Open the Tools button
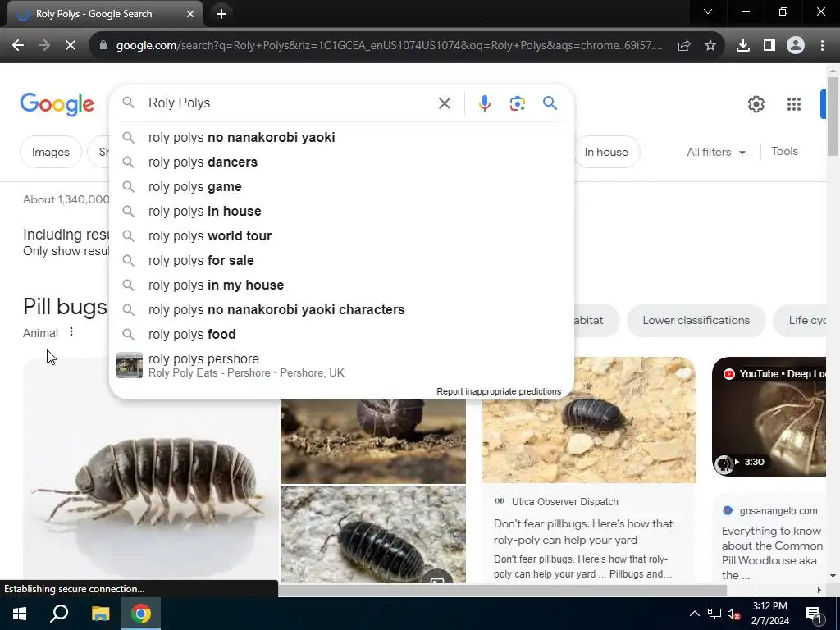 [784, 152]
